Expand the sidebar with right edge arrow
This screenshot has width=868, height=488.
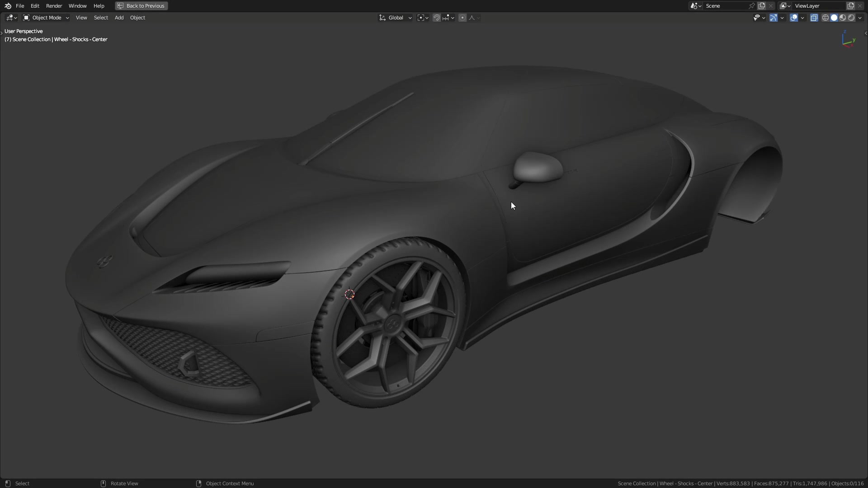click(865, 33)
